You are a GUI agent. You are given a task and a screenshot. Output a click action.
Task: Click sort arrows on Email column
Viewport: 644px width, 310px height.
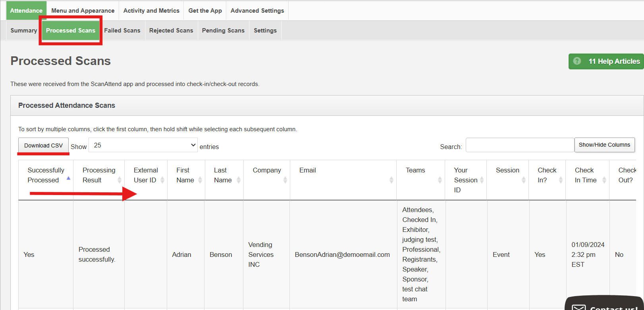point(391,180)
